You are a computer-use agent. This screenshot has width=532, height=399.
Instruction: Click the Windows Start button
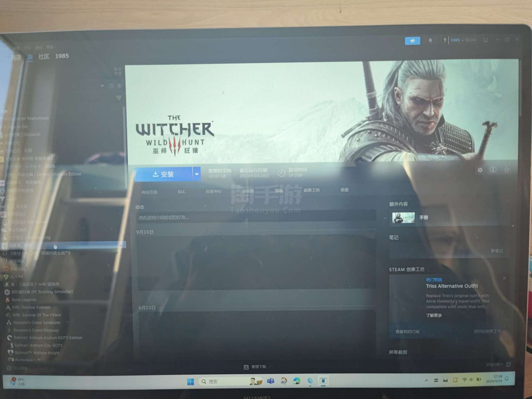(x=191, y=382)
